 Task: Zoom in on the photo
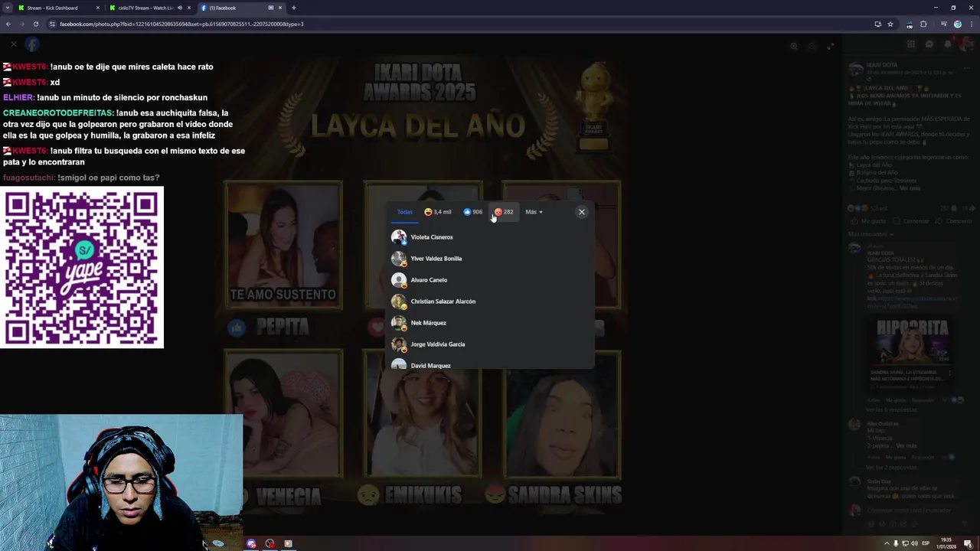(794, 46)
